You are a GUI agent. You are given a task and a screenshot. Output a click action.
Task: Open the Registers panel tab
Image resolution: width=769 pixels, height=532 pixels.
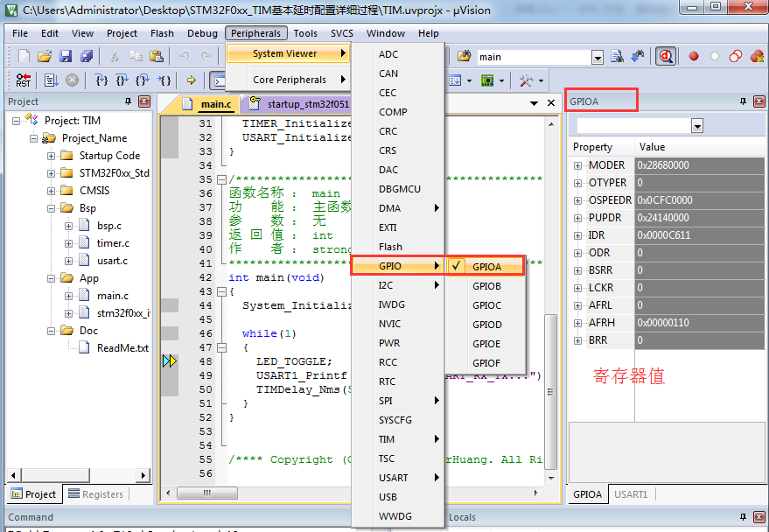[x=94, y=494]
